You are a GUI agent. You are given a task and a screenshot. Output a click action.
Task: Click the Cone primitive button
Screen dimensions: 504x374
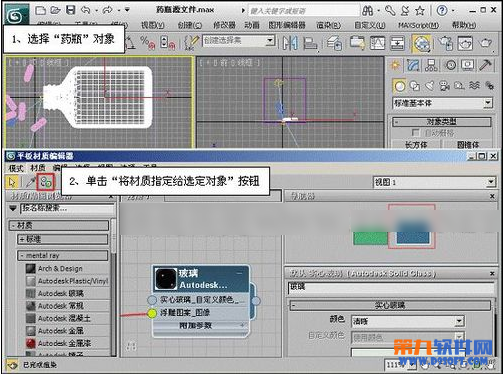[468, 145]
